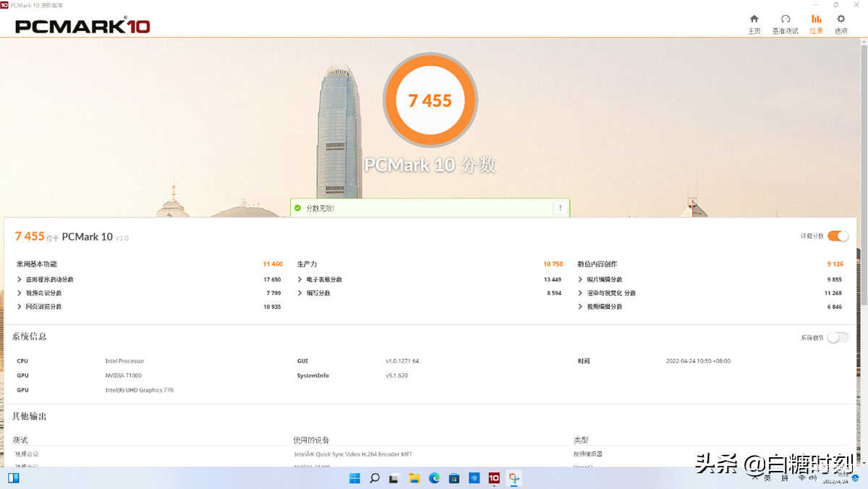Click the Digital Content score 9 126
Screen dimensions: 868x489
tap(835, 264)
